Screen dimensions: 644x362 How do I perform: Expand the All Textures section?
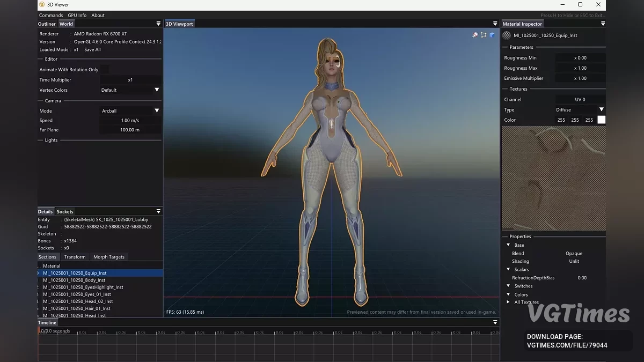[508, 302]
